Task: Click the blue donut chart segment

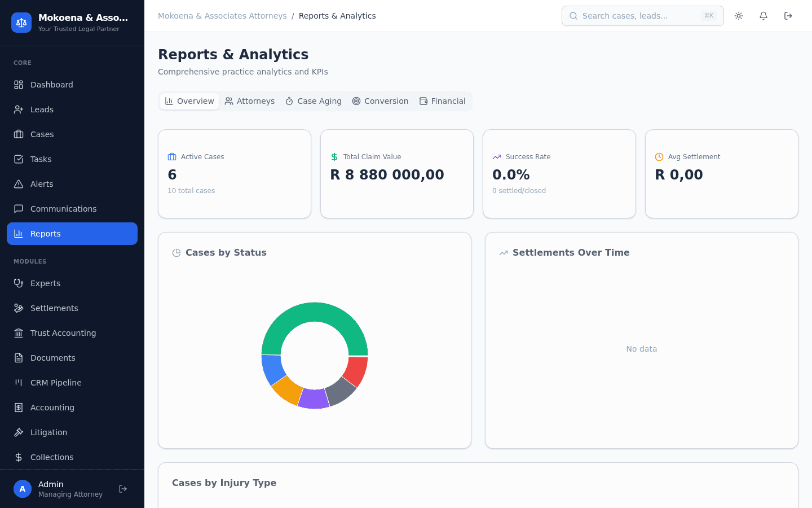Action: (x=272, y=369)
